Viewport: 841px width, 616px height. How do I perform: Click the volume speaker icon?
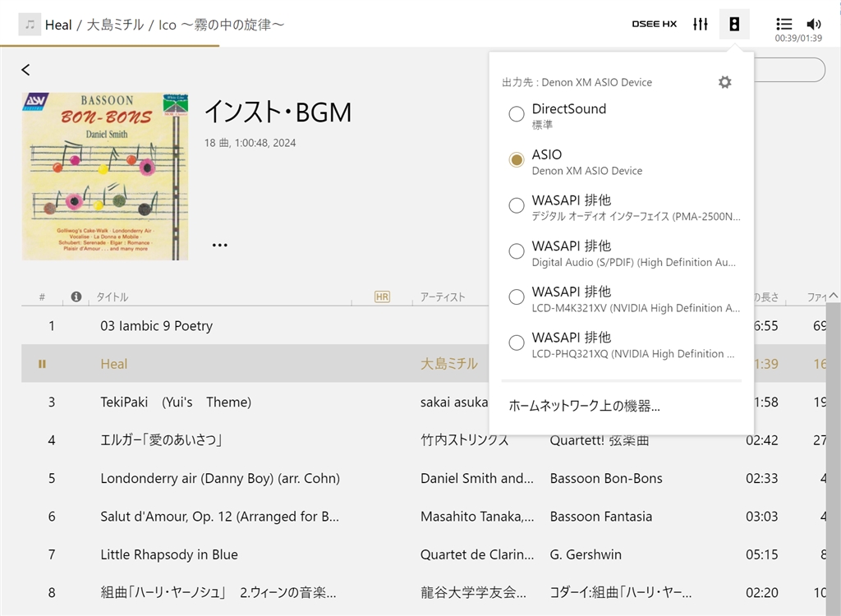click(x=814, y=24)
